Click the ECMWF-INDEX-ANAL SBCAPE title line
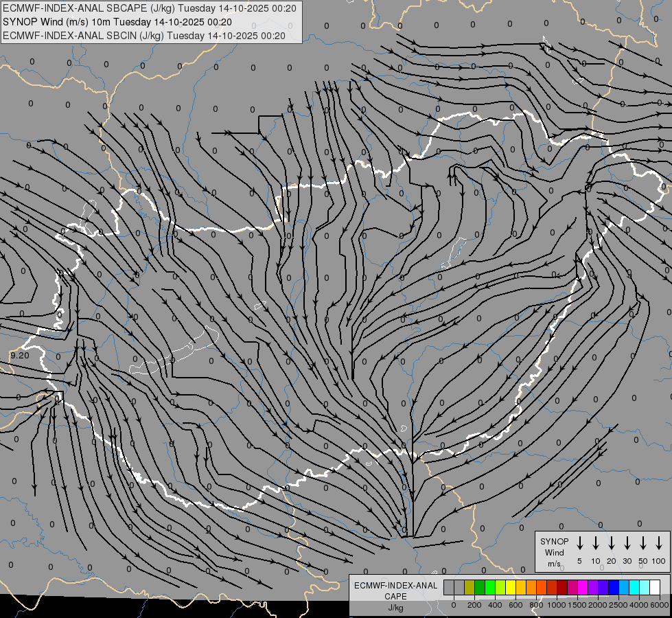 click(149, 8)
